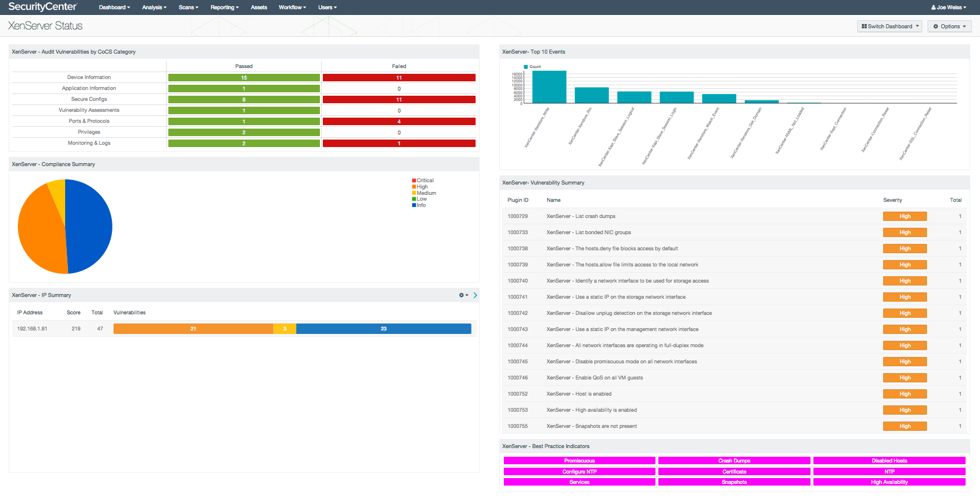This screenshot has width=980, height=500.
Task: Click the orange 21 vulnerabilities bar segment
Action: tap(193, 329)
